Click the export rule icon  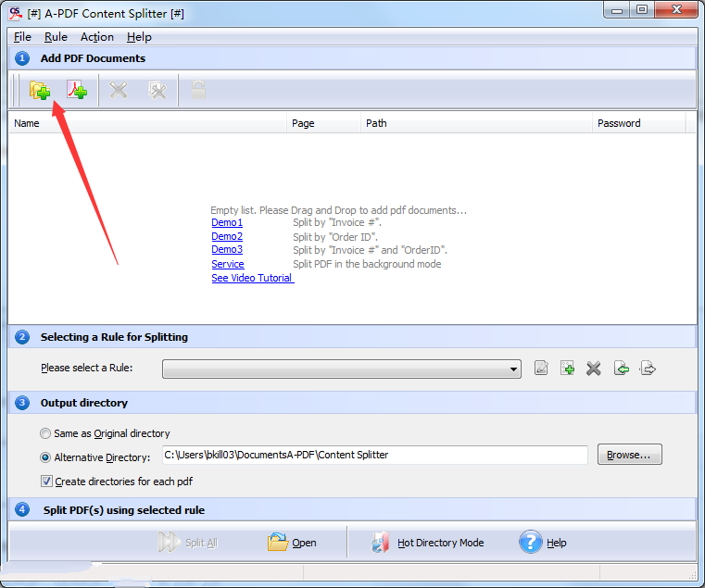coord(648,369)
